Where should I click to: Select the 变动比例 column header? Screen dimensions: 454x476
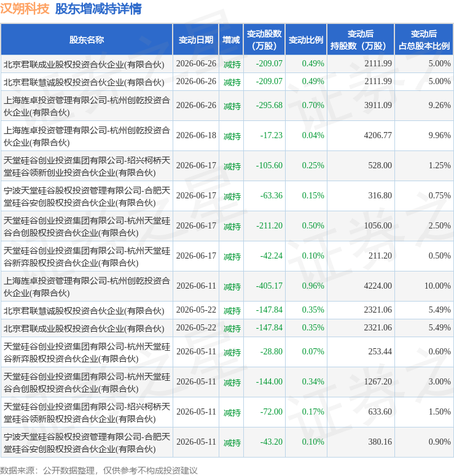(306, 40)
